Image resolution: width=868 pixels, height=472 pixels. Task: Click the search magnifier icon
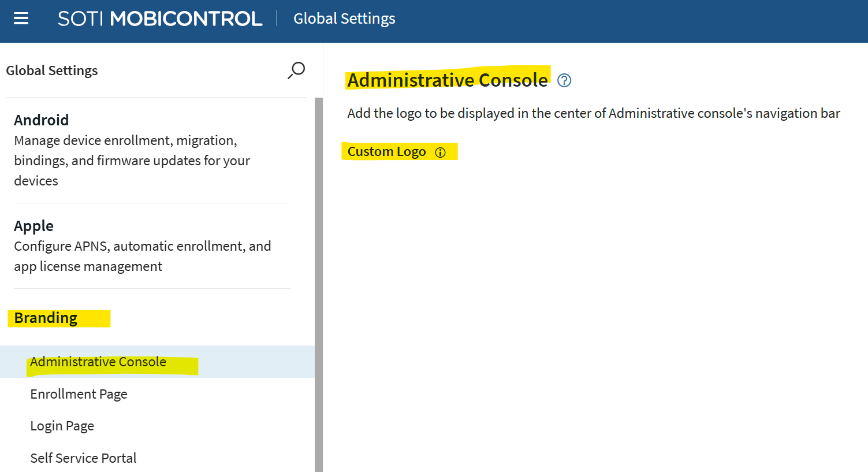(296, 70)
